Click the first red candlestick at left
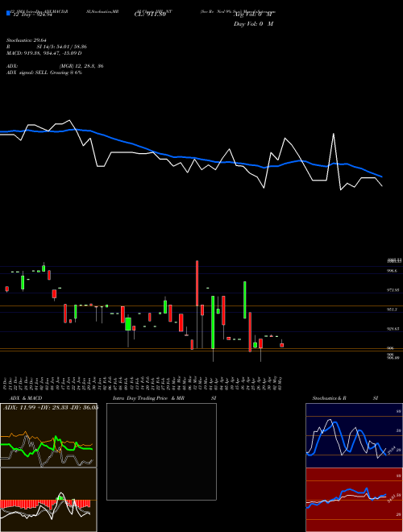Image resolution: width=403 pixels, height=532 pixels. coord(6,289)
